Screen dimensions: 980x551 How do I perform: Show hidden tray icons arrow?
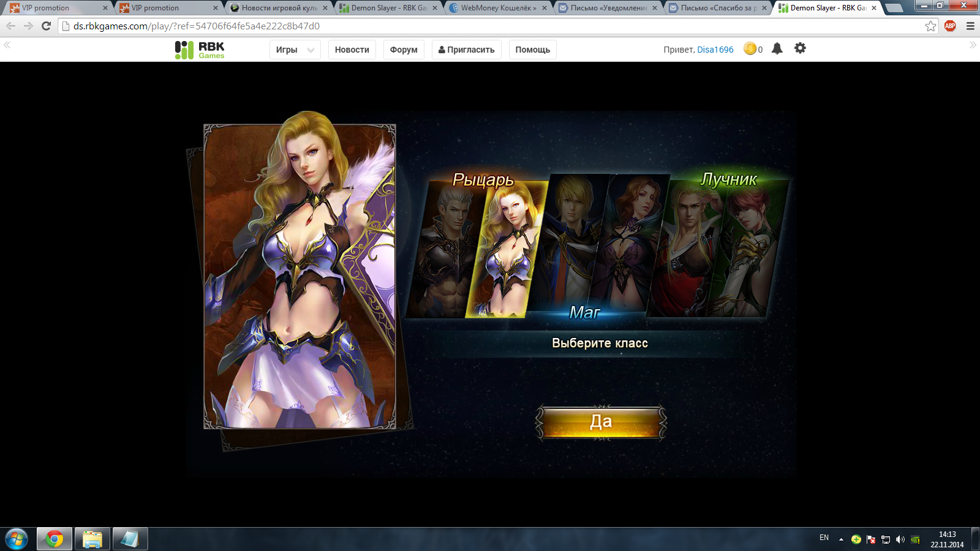[x=841, y=539]
